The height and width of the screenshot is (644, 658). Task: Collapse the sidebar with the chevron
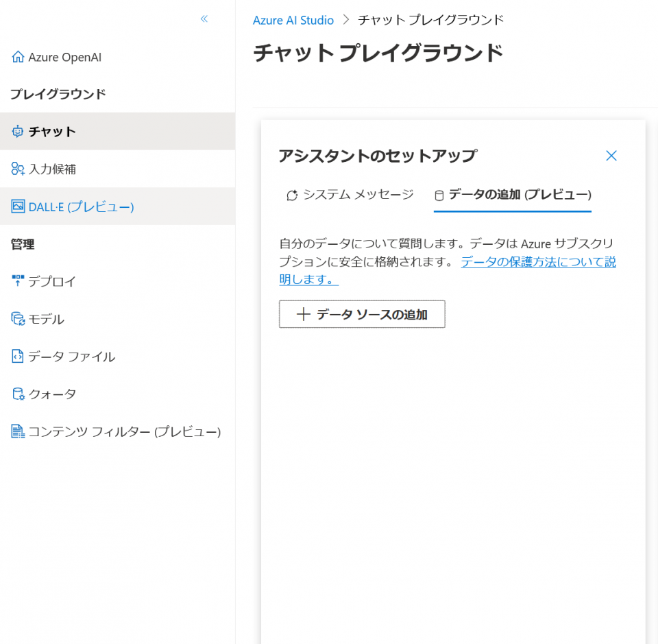204,19
